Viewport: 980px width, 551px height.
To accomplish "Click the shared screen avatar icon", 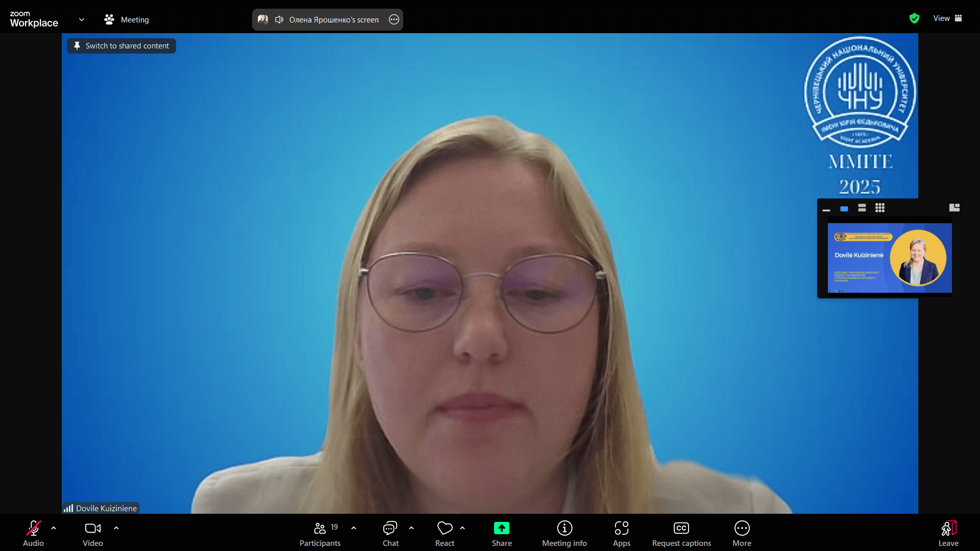I will pos(263,19).
